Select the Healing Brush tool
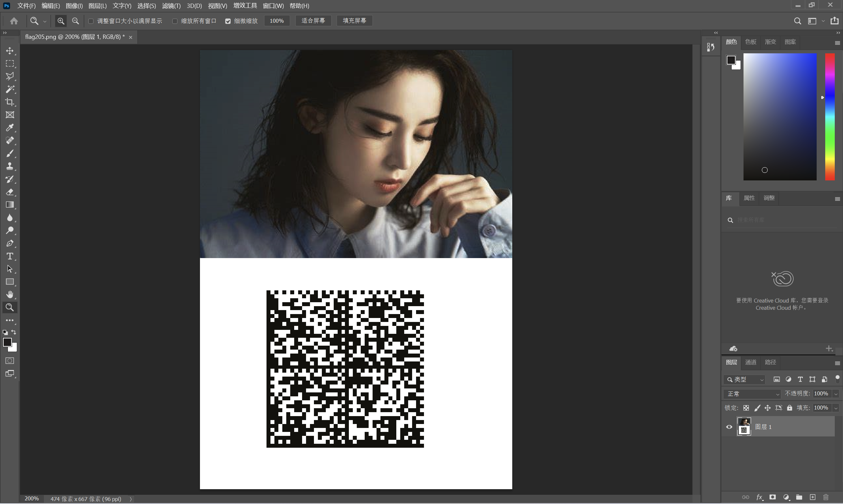843x504 pixels. pyautogui.click(x=10, y=141)
